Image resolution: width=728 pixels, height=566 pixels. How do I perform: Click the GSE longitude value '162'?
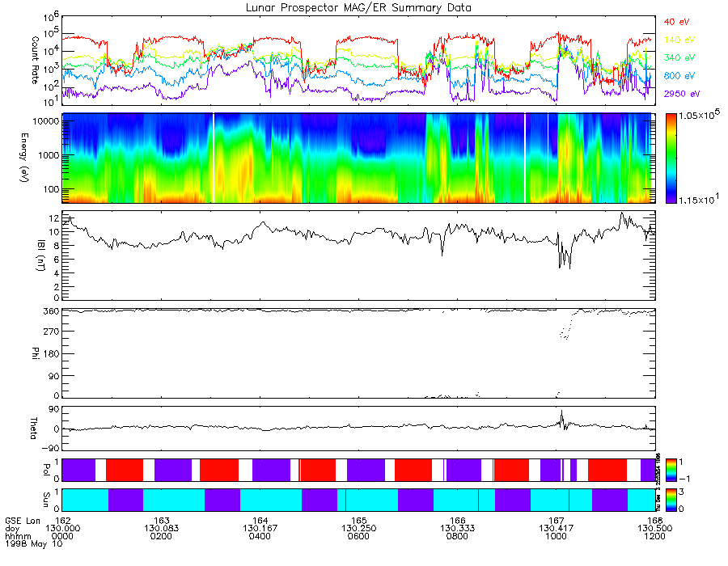click(x=62, y=521)
